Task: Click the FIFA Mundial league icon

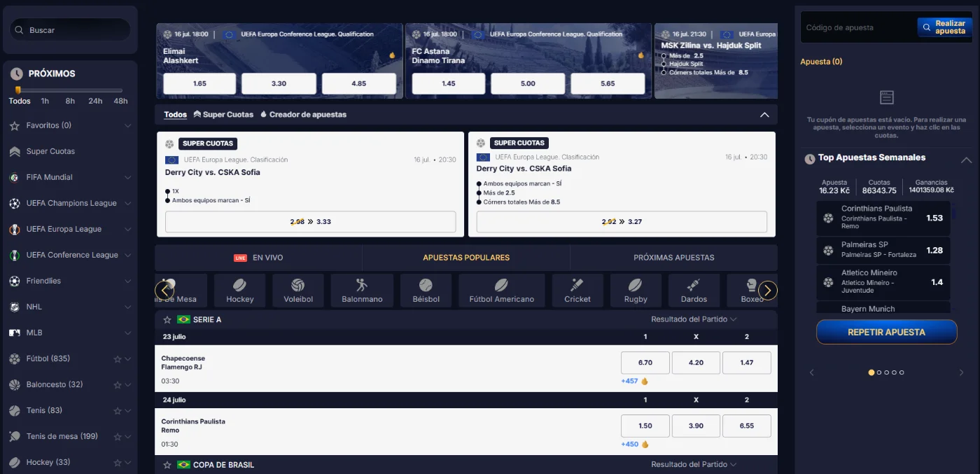Action: click(15, 177)
